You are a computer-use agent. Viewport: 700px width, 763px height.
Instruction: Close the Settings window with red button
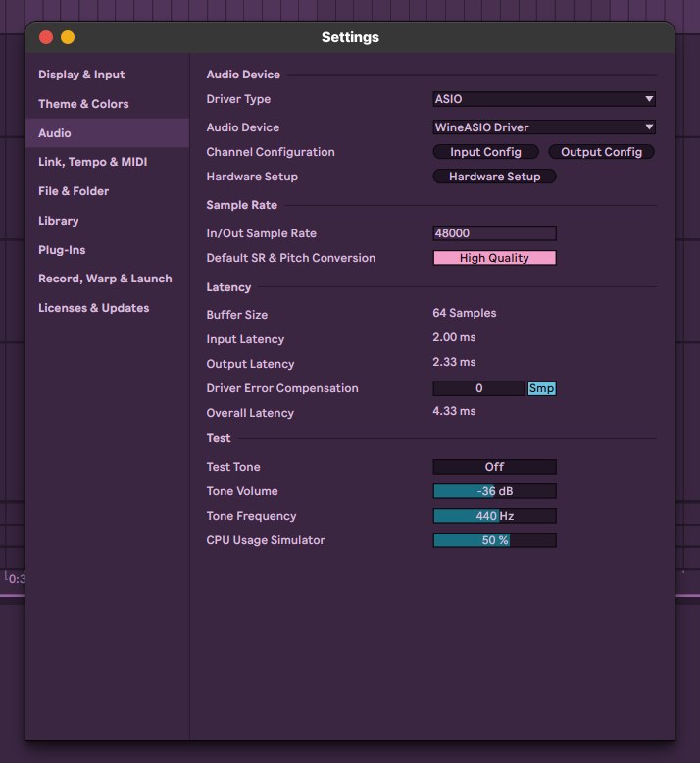click(46, 37)
